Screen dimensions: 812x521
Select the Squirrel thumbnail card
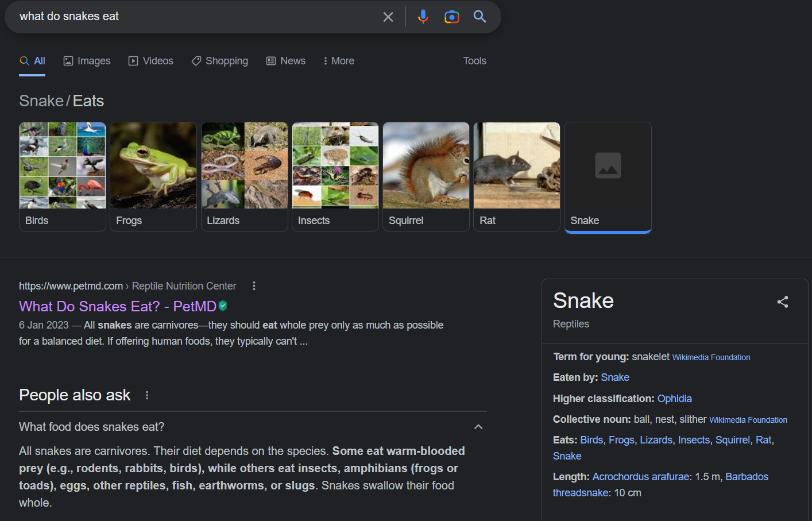click(426, 176)
